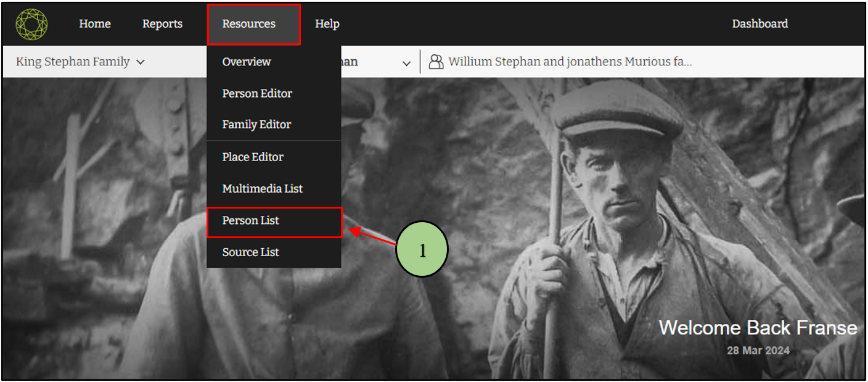Click the 28 Mar 2024 date text

[758, 351]
